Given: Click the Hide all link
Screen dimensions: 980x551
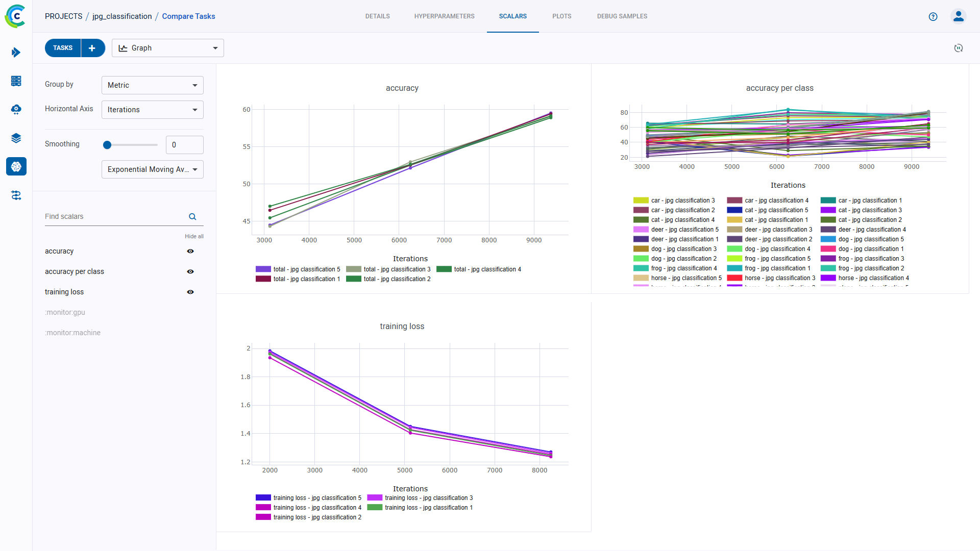Looking at the screenshot, I should (x=194, y=236).
